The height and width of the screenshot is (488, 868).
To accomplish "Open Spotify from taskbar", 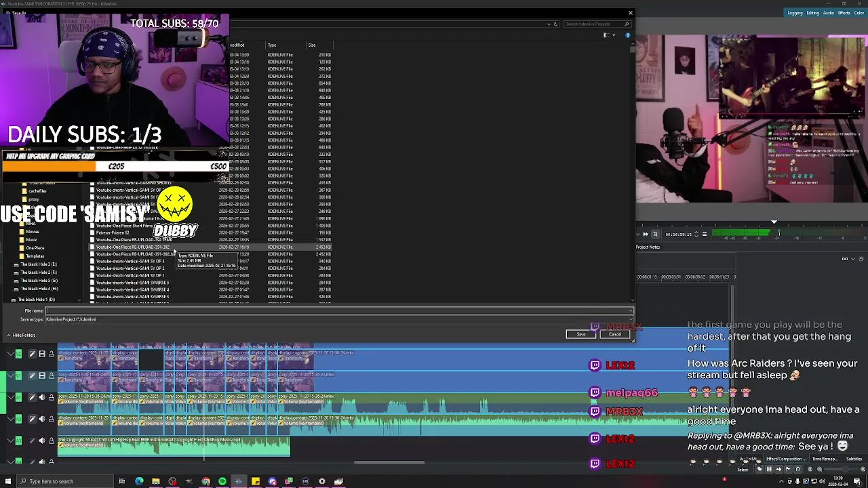I will coord(222,481).
